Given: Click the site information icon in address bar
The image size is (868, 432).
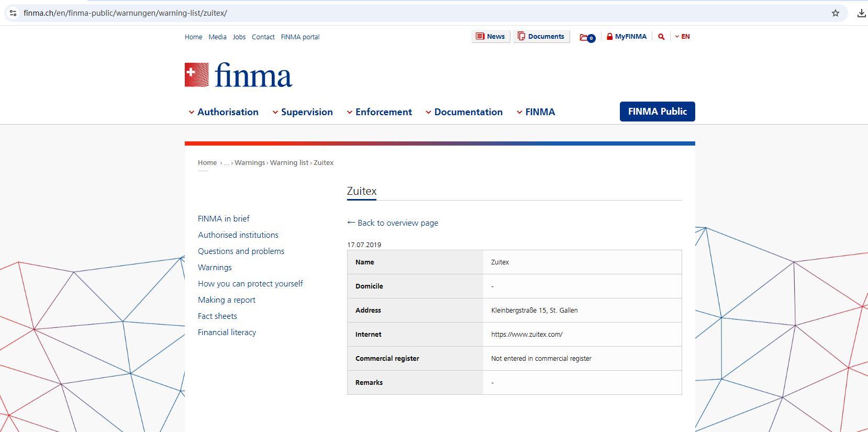Looking at the screenshot, I should click(13, 13).
